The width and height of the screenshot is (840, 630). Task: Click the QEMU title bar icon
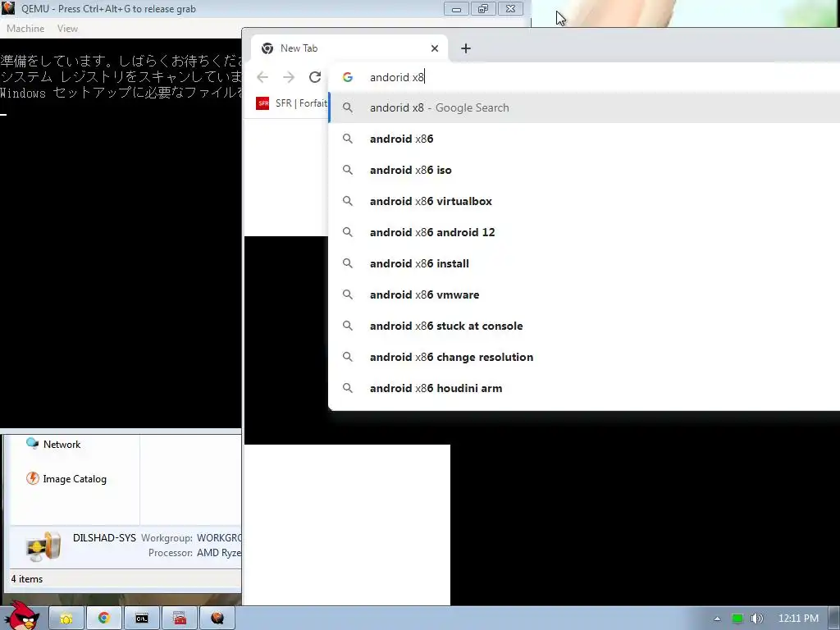tap(8, 8)
